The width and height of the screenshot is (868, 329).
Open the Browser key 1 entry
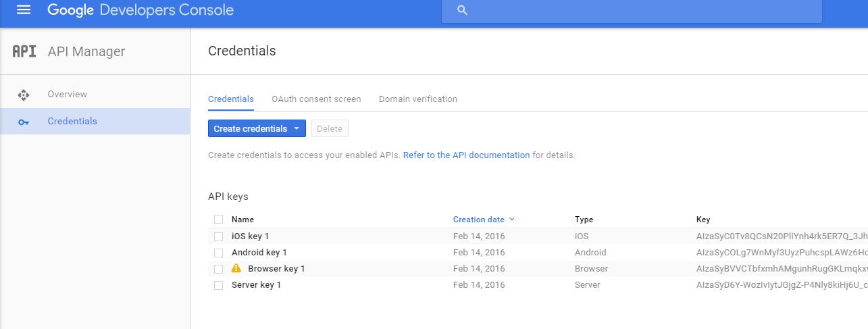pos(276,269)
